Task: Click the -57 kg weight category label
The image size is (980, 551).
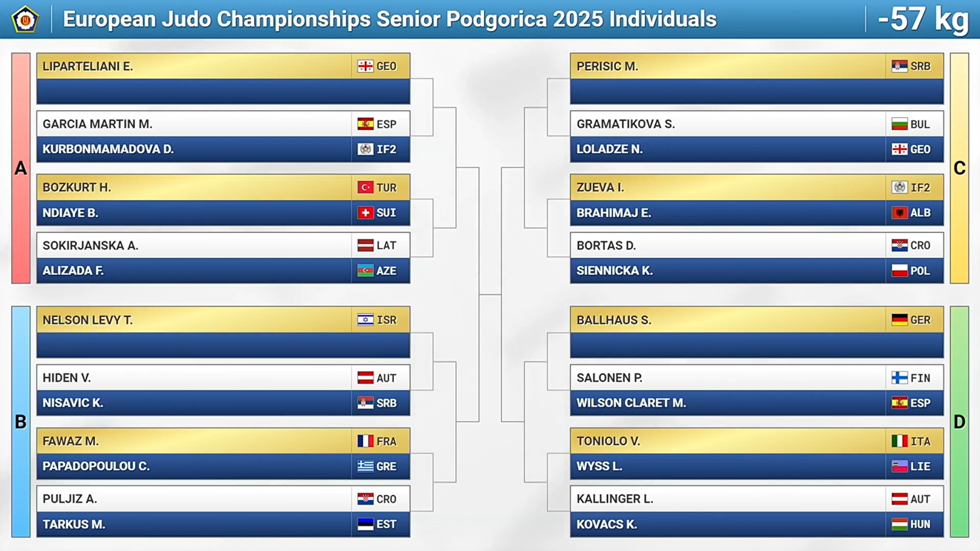Action: 923,19
